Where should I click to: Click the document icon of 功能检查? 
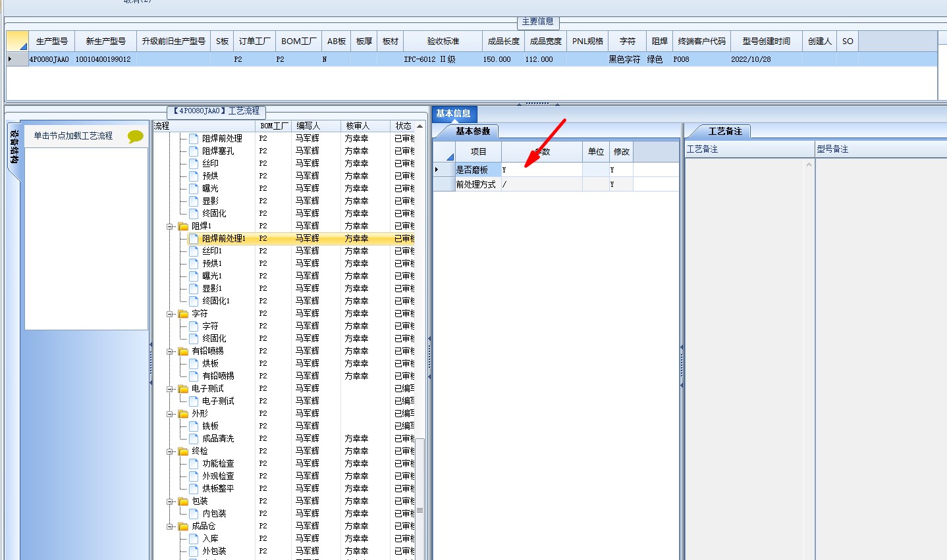194,464
